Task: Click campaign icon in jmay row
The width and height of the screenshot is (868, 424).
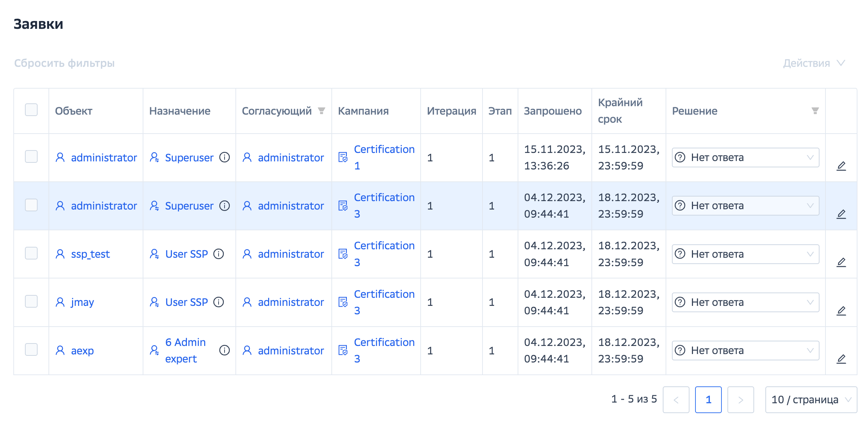Action: [x=343, y=302]
